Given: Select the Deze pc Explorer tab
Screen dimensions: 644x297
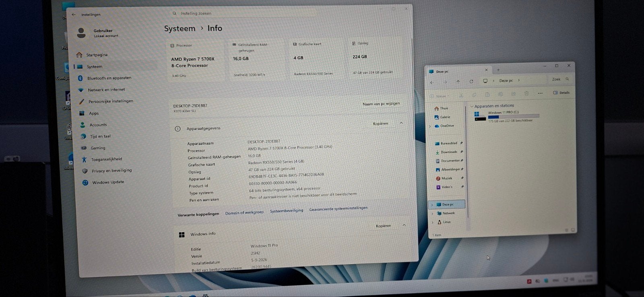Looking at the screenshot, I should pyautogui.click(x=459, y=71).
